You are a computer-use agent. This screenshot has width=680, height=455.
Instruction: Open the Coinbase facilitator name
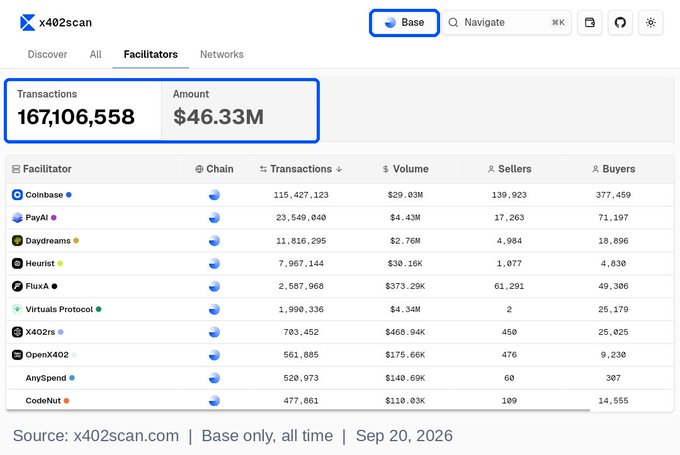pos(44,195)
